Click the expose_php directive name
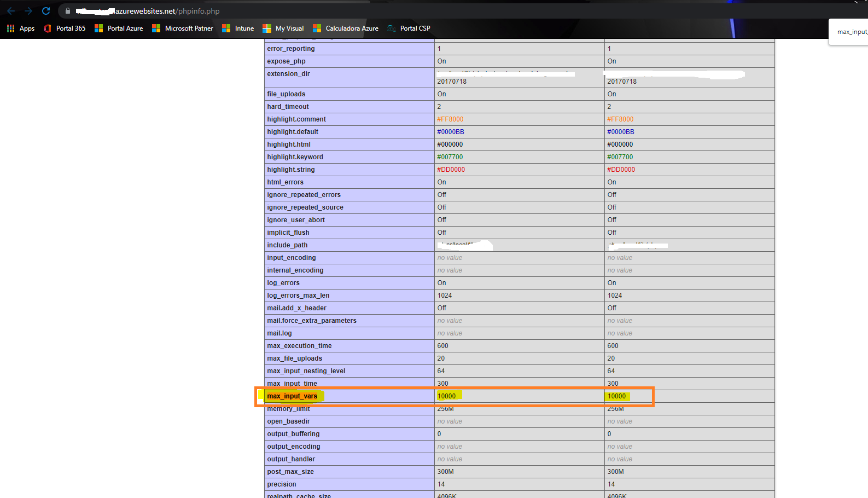The image size is (868, 498). coord(286,61)
